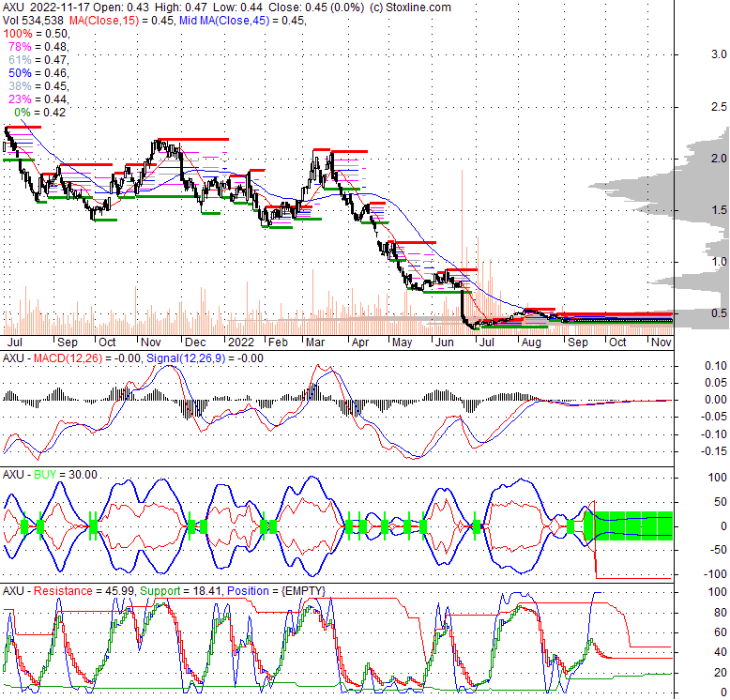Viewport: 730px width, 700px height.
Task: Click the 'Close: 0.45 (0.0%)' value
Action: point(316,8)
